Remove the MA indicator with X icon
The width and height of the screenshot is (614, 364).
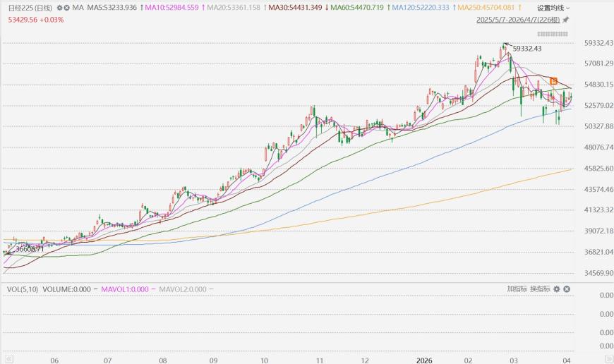coord(66,8)
